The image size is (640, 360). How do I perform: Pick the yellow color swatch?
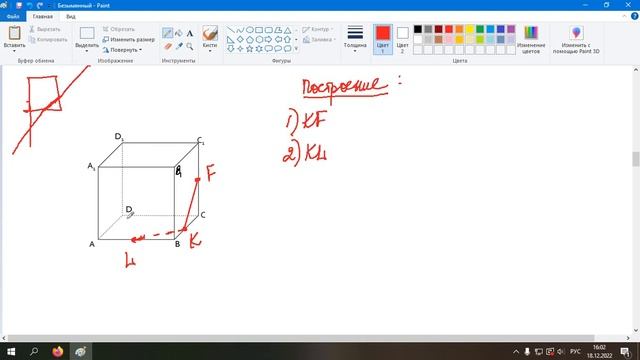click(469, 29)
